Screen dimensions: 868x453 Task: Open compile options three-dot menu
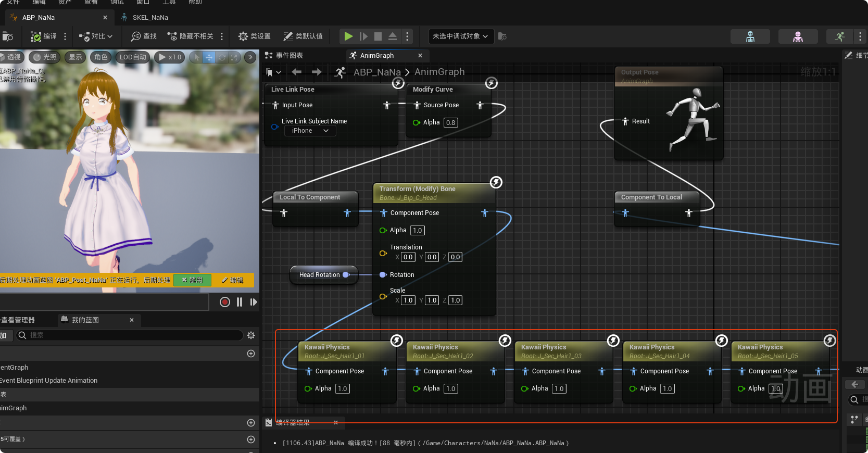[65, 36]
